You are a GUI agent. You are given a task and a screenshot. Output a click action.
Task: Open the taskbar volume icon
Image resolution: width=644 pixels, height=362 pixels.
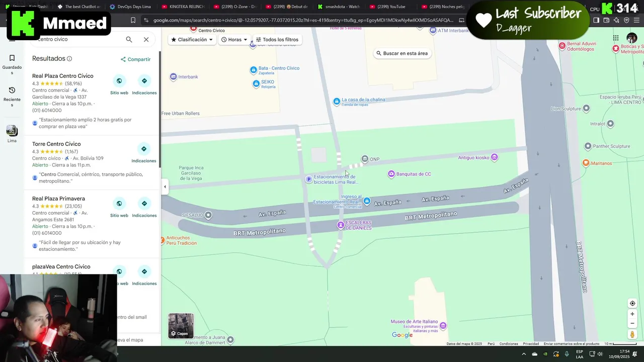(x=600, y=354)
